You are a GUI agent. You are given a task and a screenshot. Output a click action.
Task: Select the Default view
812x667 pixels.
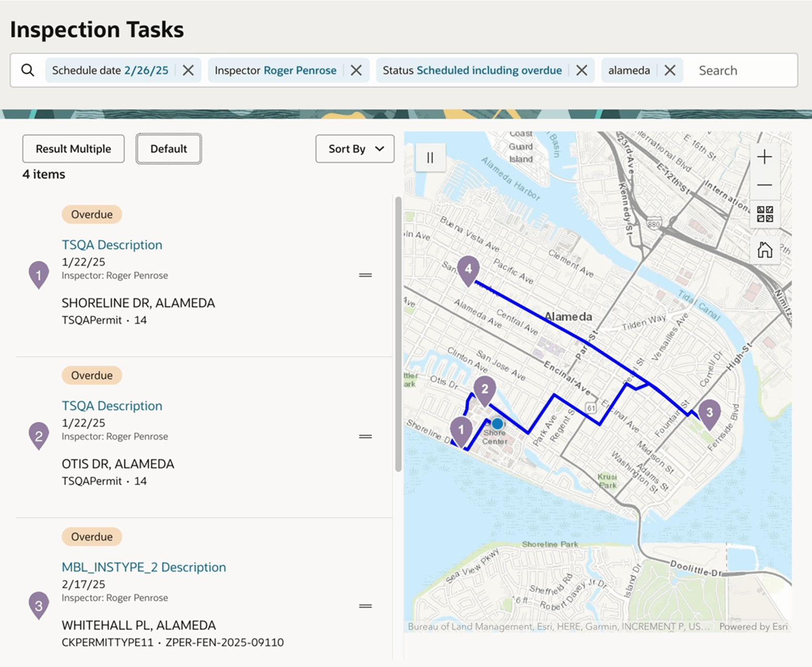168,149
